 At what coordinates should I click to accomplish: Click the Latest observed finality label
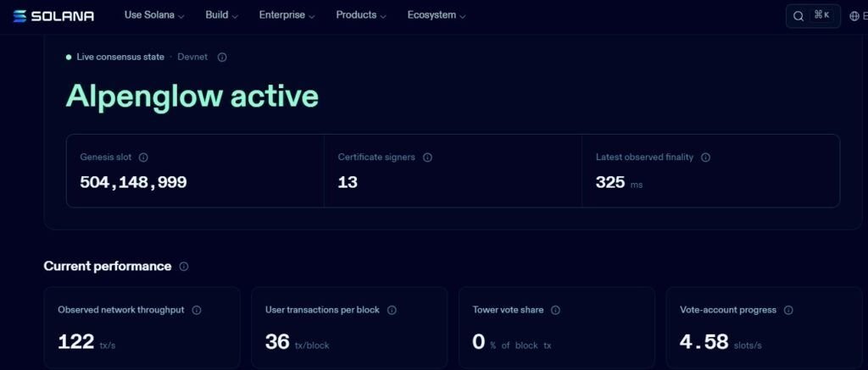[644, 157]
